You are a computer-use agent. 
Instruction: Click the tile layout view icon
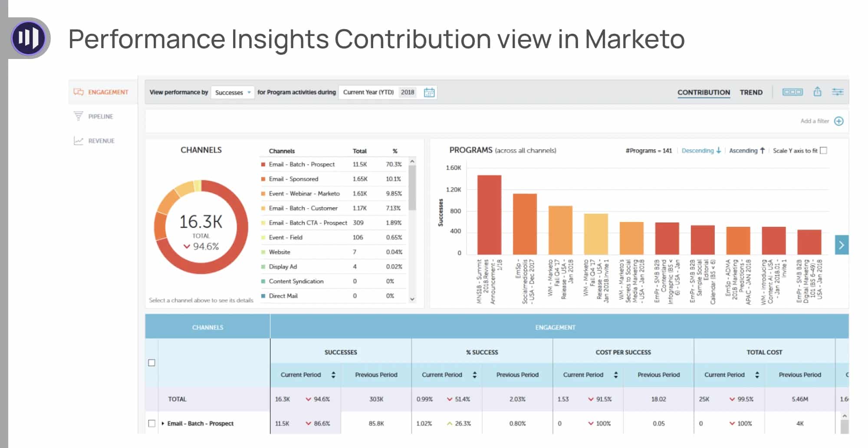(x=792, y=92)
